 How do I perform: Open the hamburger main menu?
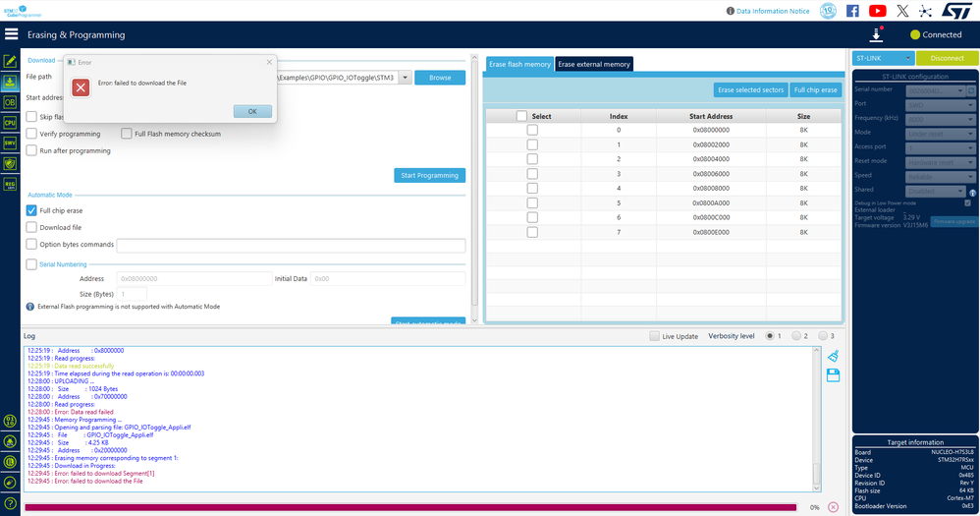click(11, 33)
